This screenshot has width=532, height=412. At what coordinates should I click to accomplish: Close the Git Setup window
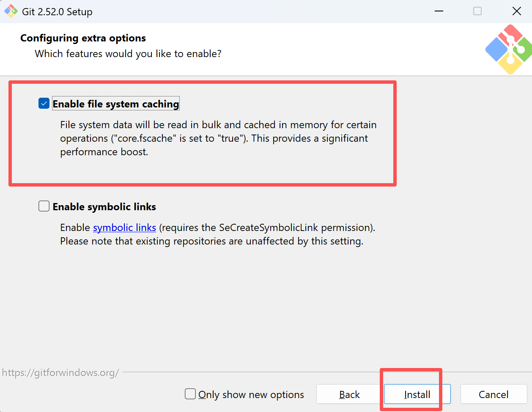(516, 11)
